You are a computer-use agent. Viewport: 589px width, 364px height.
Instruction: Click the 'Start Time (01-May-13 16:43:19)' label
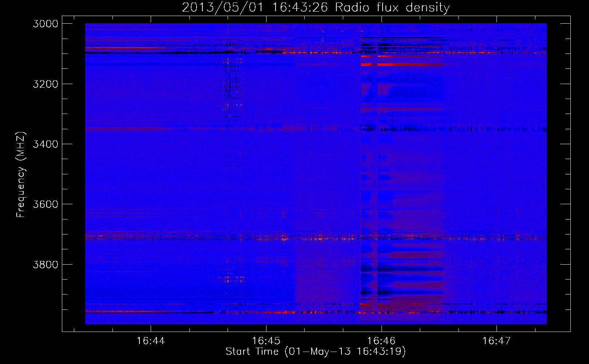tap(316, 352)
